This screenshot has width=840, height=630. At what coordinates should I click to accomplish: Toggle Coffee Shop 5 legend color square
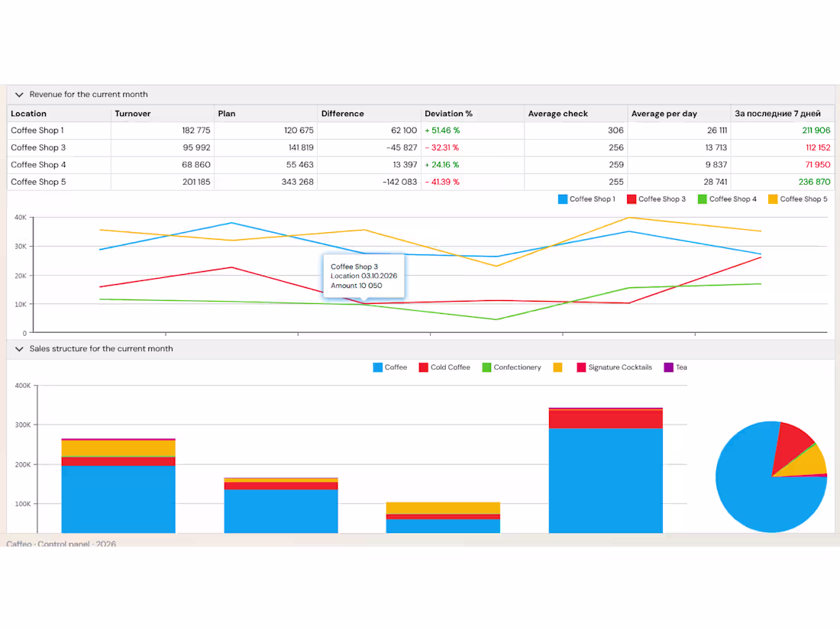coord(773,199)
